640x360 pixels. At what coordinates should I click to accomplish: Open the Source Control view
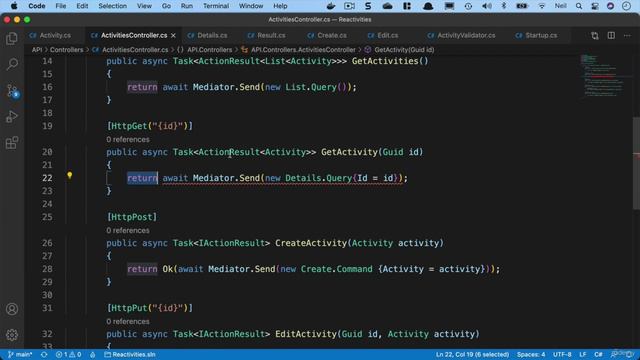pyautogui.click(x=12, y=91)
